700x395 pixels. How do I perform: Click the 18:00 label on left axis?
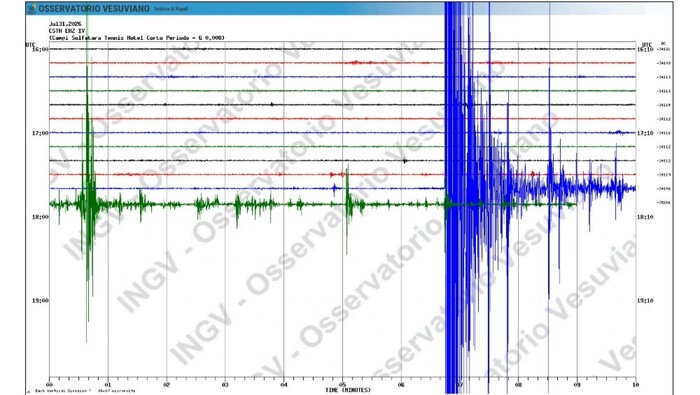[41, 217]
